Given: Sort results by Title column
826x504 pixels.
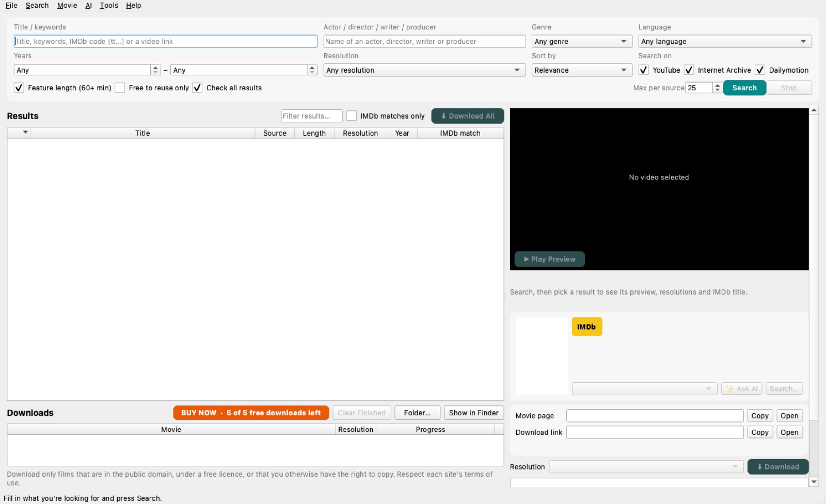Looking at the screenshot, I should (142, 133).
